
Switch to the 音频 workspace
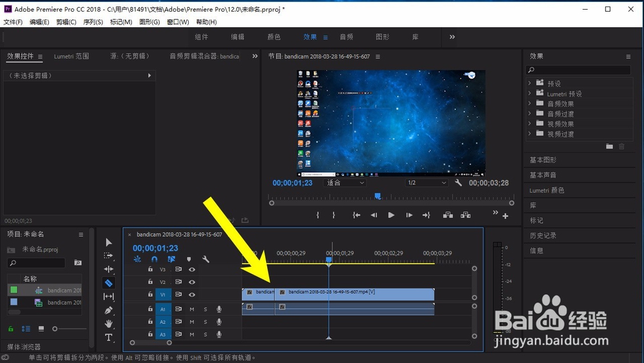pyautogui.click(x=346, y=37)
